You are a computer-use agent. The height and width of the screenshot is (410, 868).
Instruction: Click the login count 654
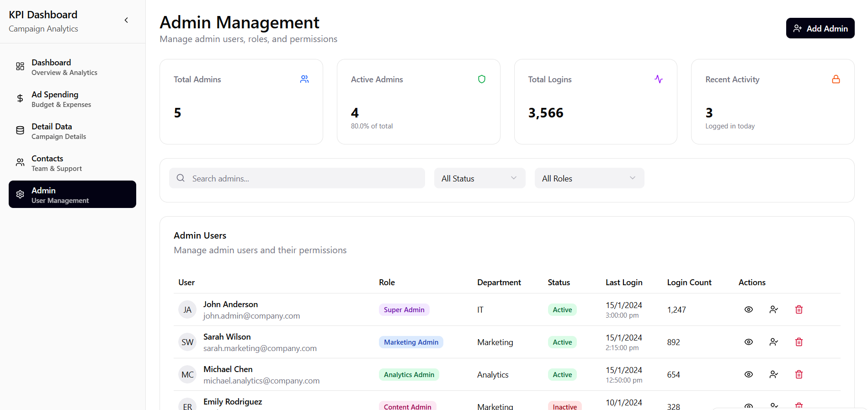(x=673, y=374)
